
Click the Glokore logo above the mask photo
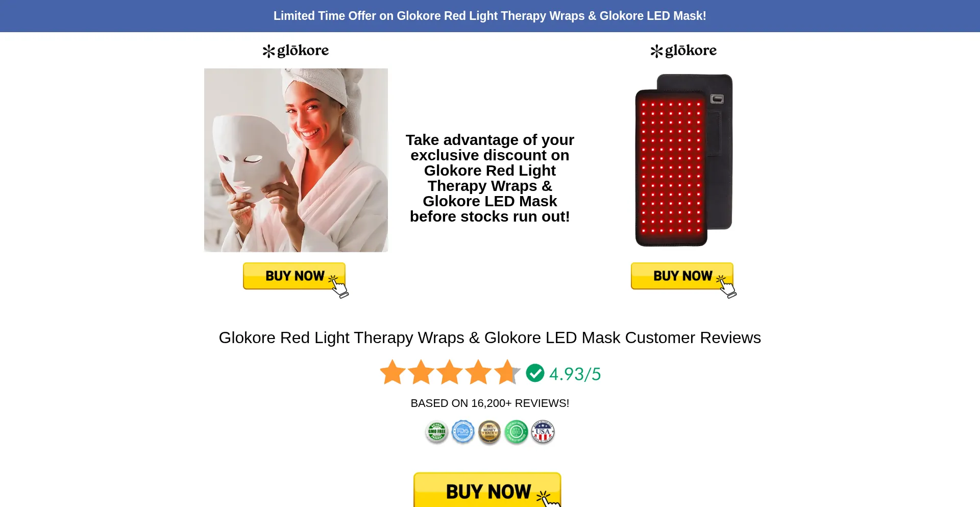(x=296, y=51)
